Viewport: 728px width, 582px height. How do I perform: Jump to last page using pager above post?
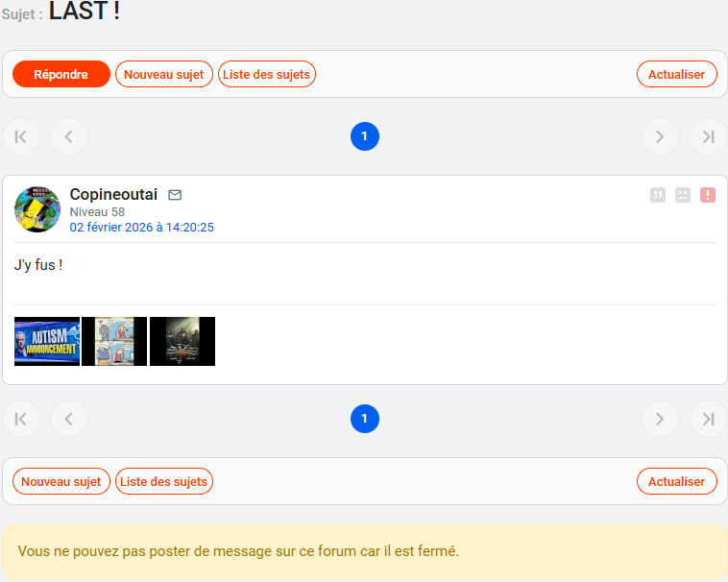(708, 136)
